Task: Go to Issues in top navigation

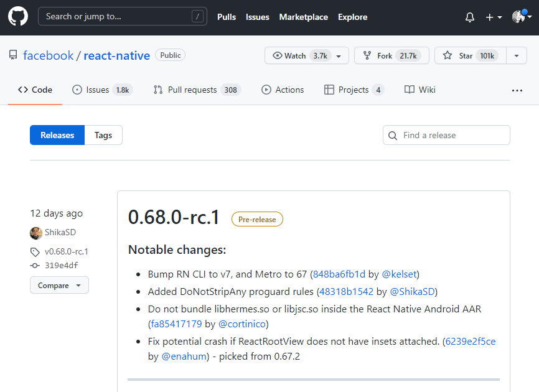Action: [258, 17]
